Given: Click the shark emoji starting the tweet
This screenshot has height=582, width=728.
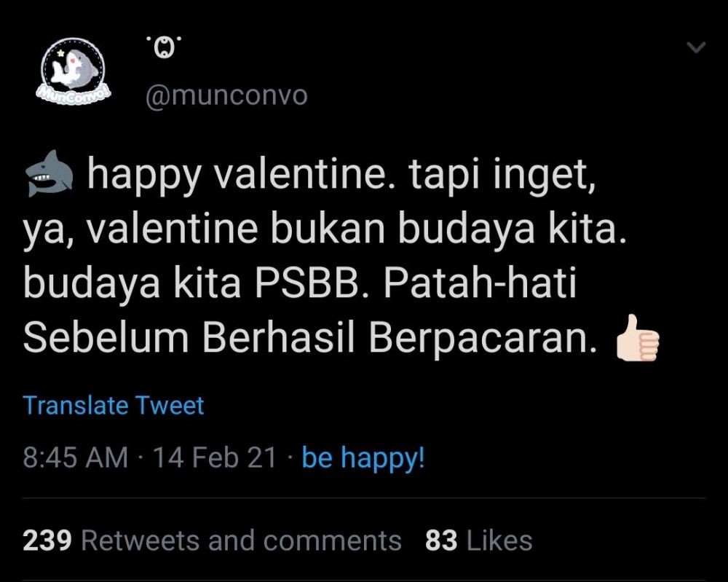Looking at the screenshot, I should click(x=50, y=176).
